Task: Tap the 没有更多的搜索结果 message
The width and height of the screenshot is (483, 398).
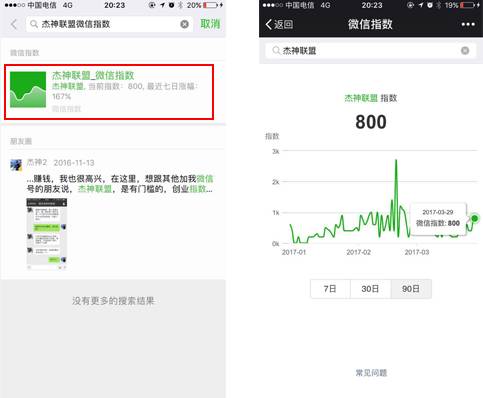Action: 113,301
